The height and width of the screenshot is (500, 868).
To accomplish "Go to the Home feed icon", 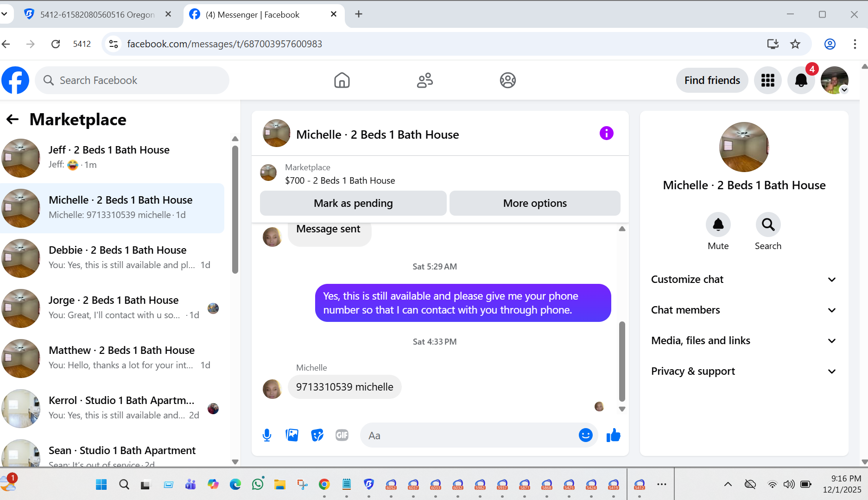I will click(x=342, y=80).
